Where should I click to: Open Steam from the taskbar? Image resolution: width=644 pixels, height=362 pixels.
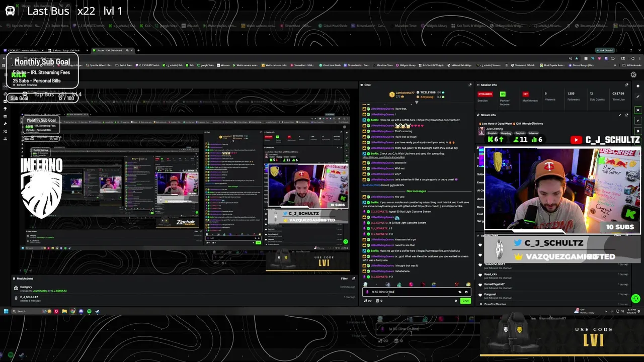tap(97, 311)
